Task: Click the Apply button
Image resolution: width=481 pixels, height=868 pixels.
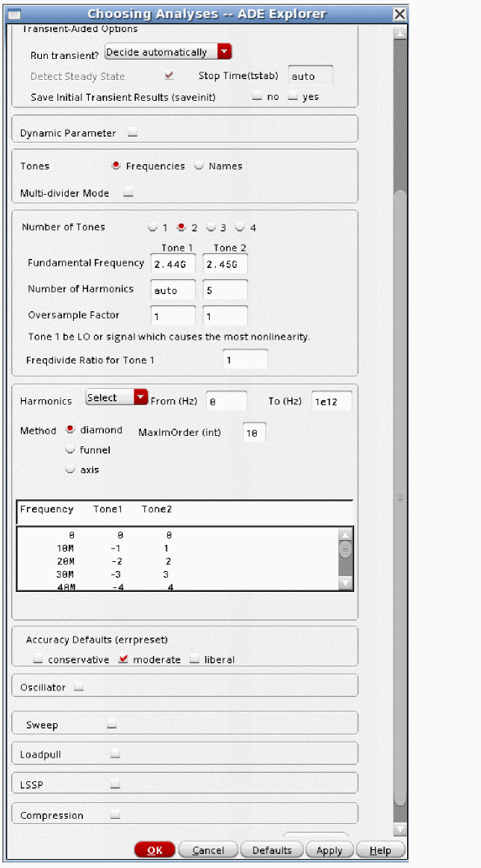Action: coord(329,850)
